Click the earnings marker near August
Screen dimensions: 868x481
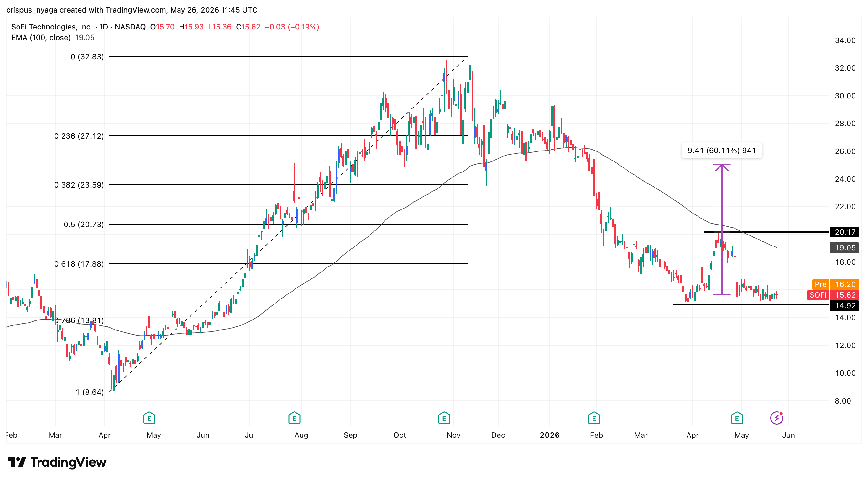click(294, 418)
